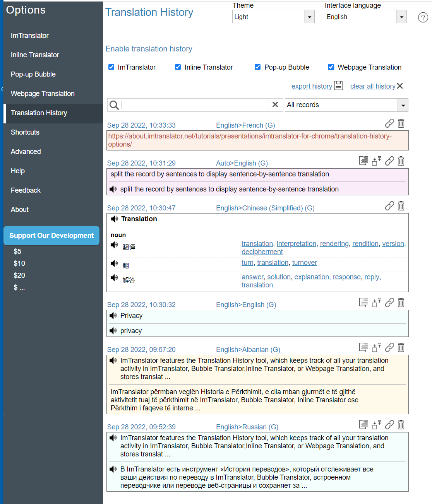Open help via the question mark icon
Screen dimensions: 432x504
[x=423, y=17]
